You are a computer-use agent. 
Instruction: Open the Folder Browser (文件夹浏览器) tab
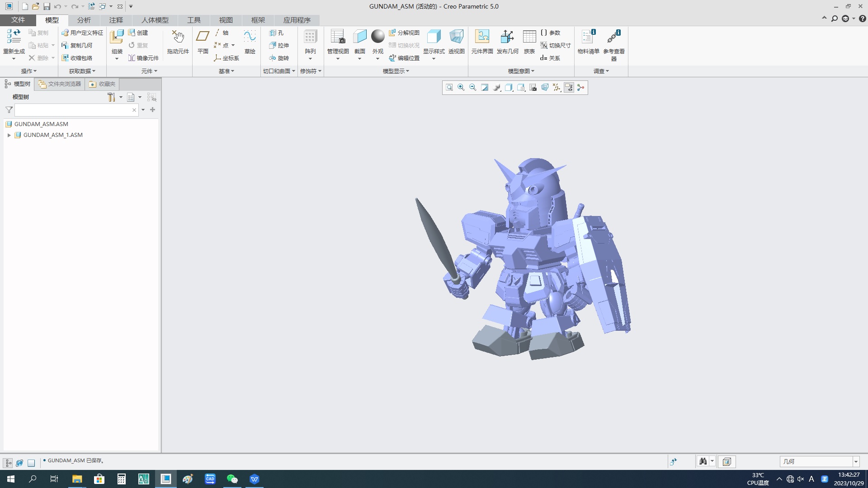[60, 84]
